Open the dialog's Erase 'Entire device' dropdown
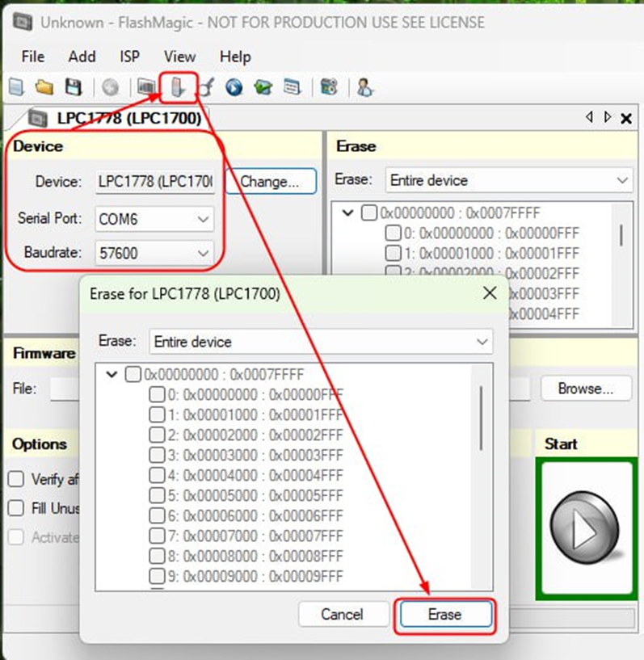This screenshot has width=644, height=660. click(482, 342)
